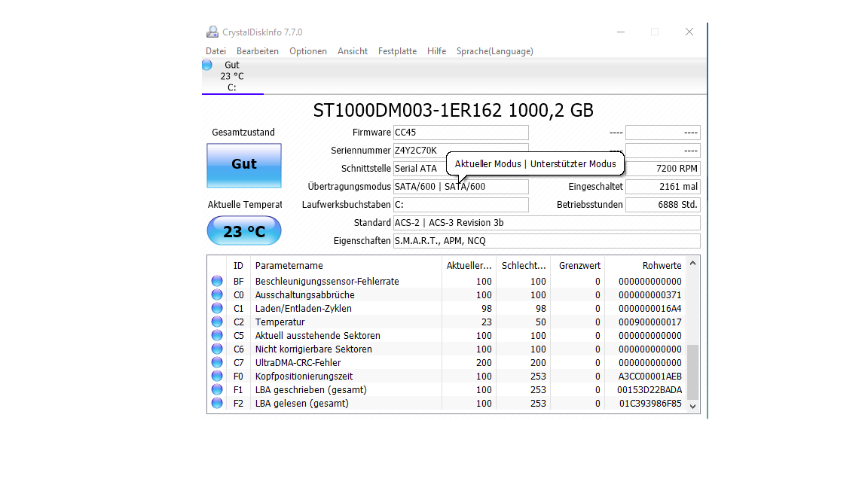Open the Hilfe menu

(437, 51)
